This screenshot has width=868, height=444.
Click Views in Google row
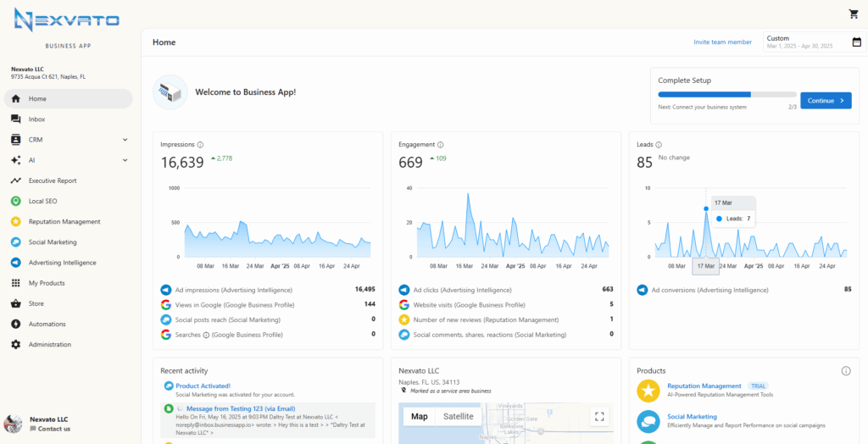(x=268, y=304)
